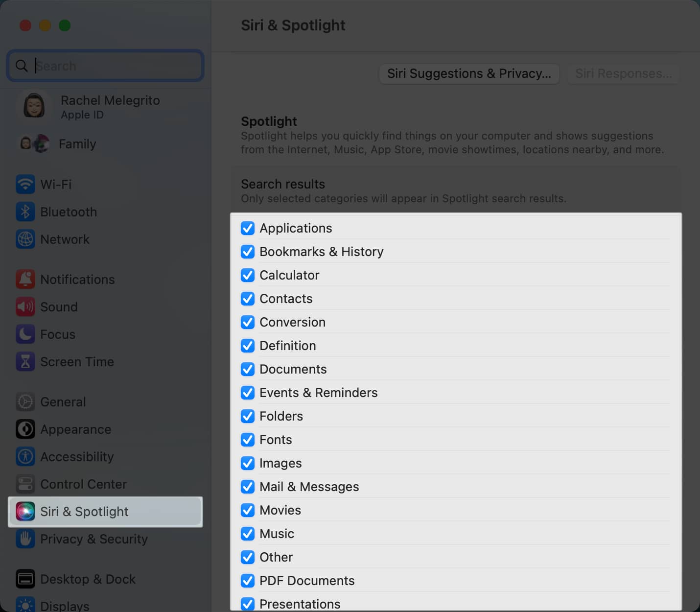Click the Bluetooth icon in sidebar

point(25,212)
